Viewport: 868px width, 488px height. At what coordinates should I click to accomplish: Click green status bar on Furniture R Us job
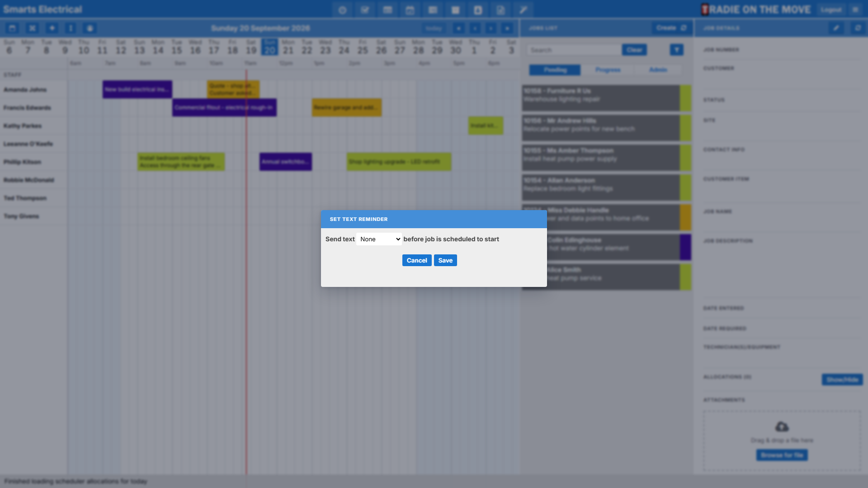tap(685, 98)
